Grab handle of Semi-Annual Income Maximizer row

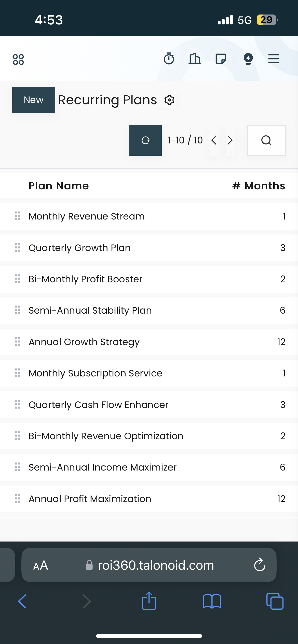coord(17,467)
